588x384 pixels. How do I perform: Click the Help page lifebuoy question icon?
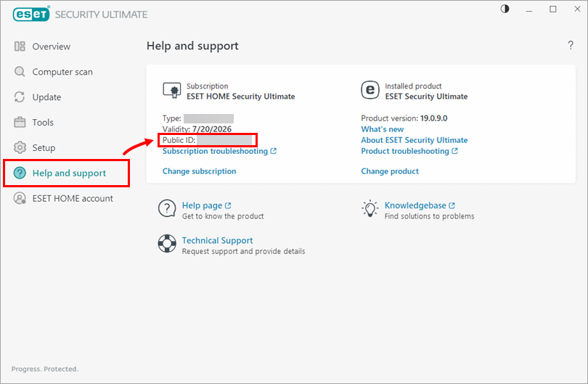click(167, 209)
